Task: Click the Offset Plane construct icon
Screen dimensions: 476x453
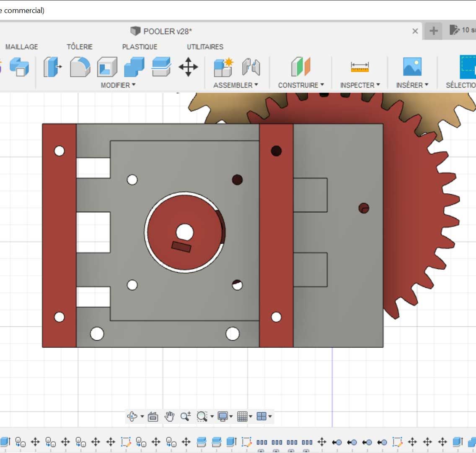Action: (x=300, y=67)
